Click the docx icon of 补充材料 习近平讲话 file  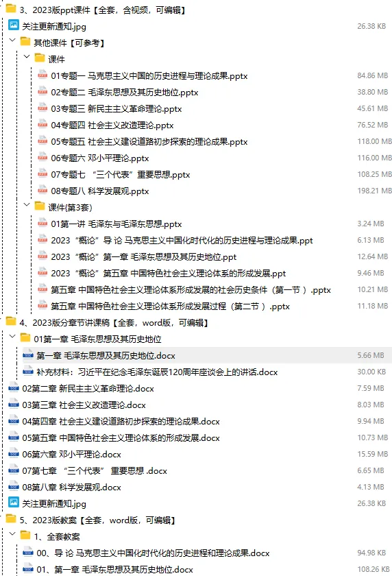[x=28, y=372]
